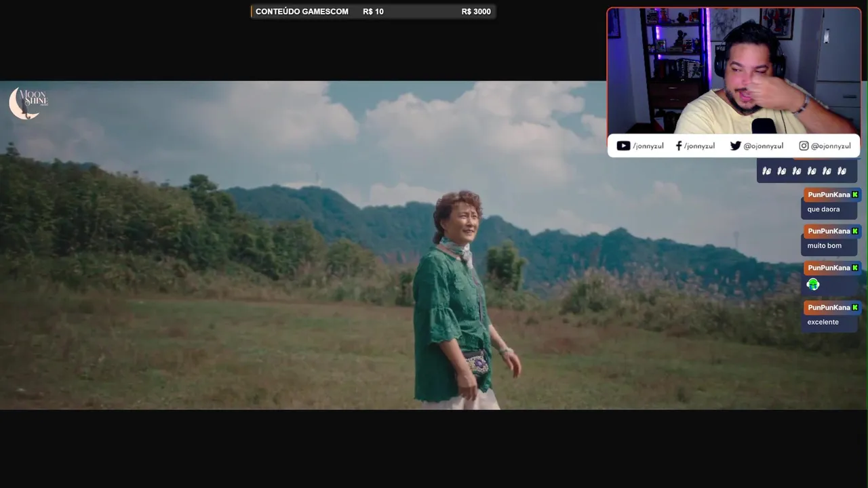
Task: Open the /jonnyzul Facebook handle text
Action: [699, 146]
